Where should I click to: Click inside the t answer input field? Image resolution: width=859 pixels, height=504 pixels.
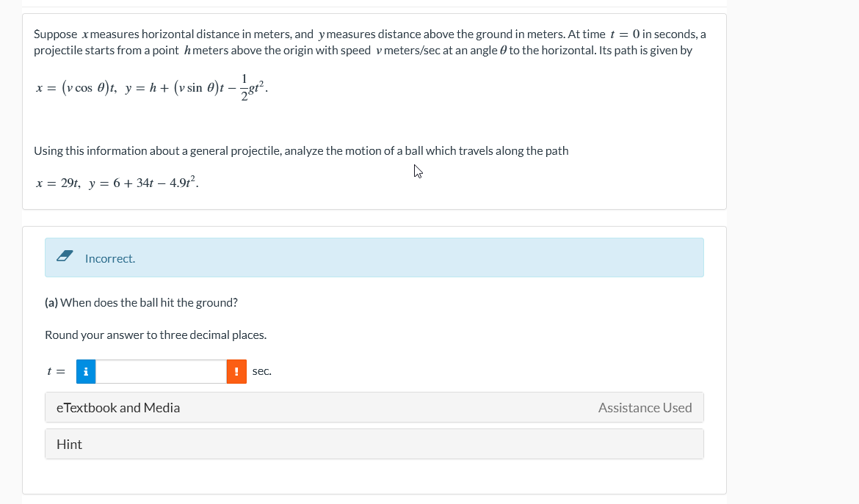click(160, 371)
